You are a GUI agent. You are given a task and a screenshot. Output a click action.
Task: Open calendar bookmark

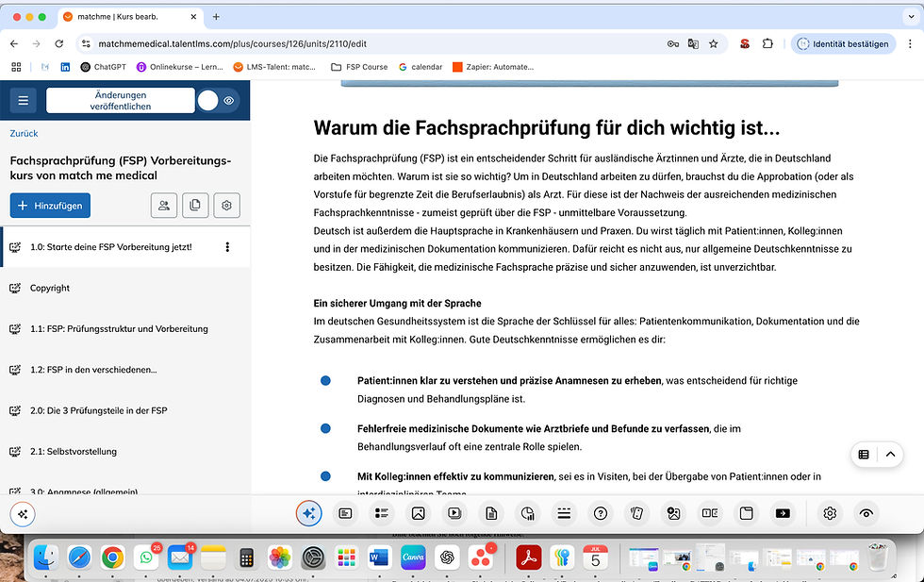point(421,67)
